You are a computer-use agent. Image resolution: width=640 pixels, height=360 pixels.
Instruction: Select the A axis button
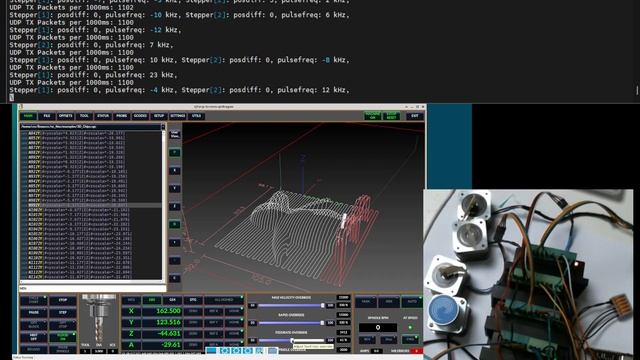pos(131,345)
